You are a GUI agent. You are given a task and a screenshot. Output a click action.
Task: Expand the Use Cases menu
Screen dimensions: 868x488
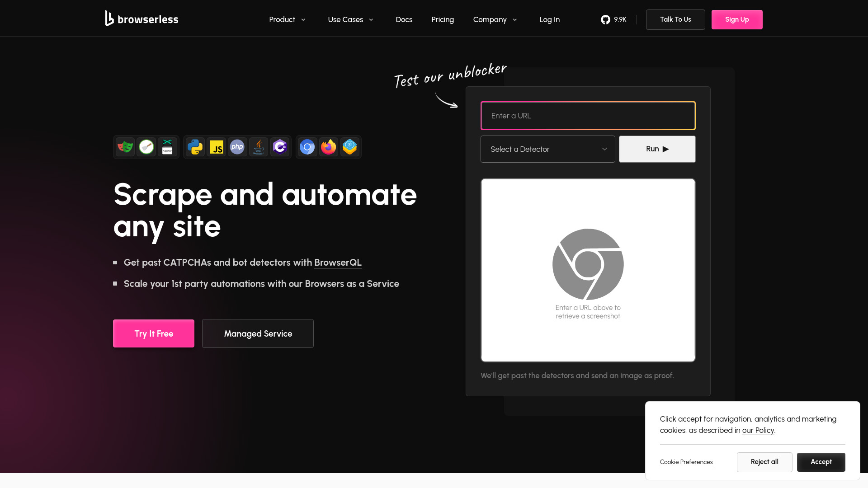coord(350,19)
